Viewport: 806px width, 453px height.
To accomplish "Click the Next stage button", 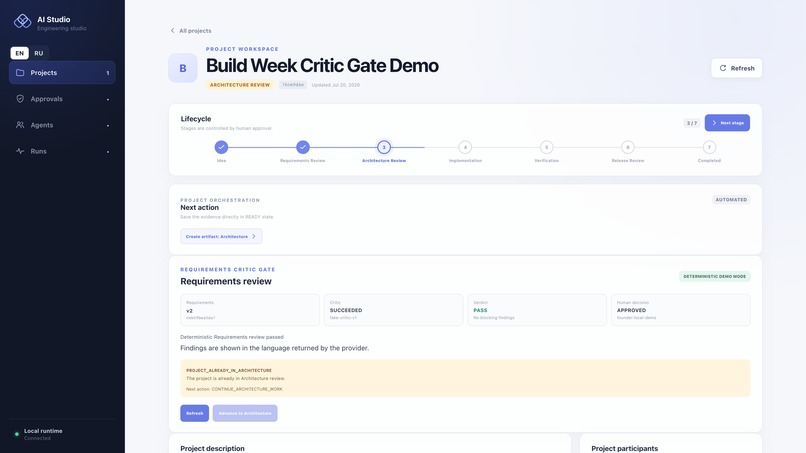I will point(727,123).
